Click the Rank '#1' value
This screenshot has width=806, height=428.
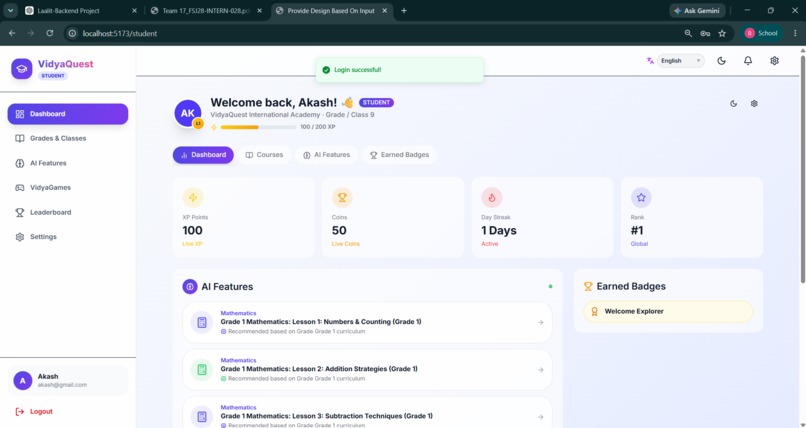click(x=637, y=231)
